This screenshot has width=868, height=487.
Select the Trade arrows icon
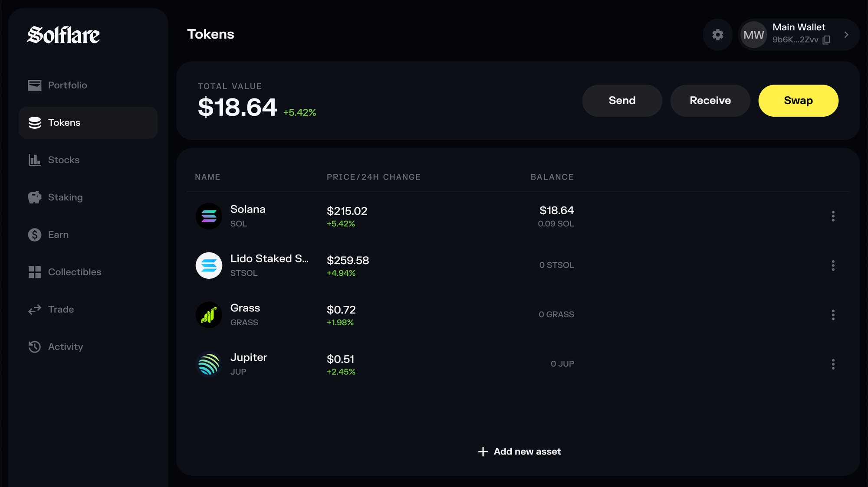click(x=34, y=309)
